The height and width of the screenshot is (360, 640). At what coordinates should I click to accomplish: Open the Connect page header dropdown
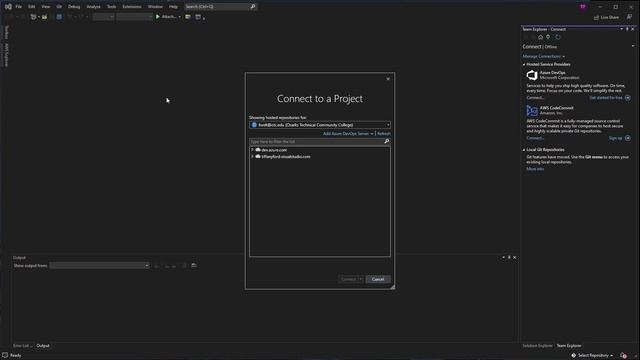(633, 46)
